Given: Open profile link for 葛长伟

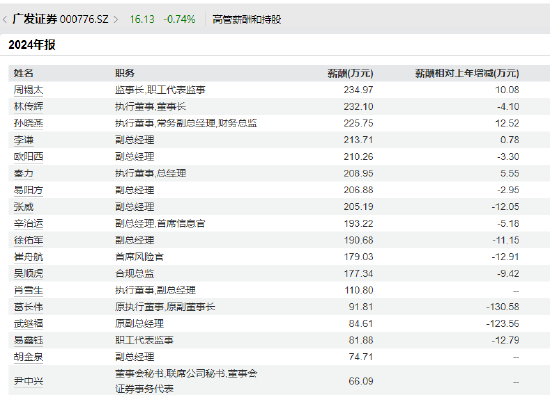Looking at the screenshot, I should [x=28, y=307].
